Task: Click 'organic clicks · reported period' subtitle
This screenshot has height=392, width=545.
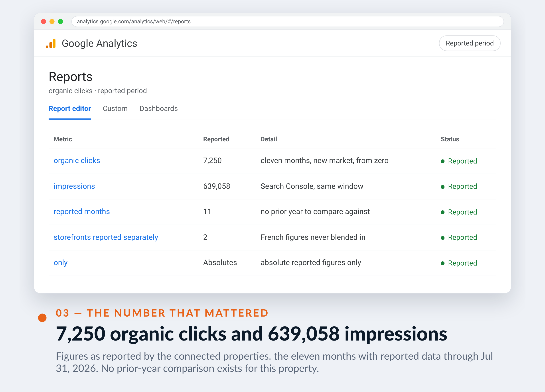Action: (98, 91)
